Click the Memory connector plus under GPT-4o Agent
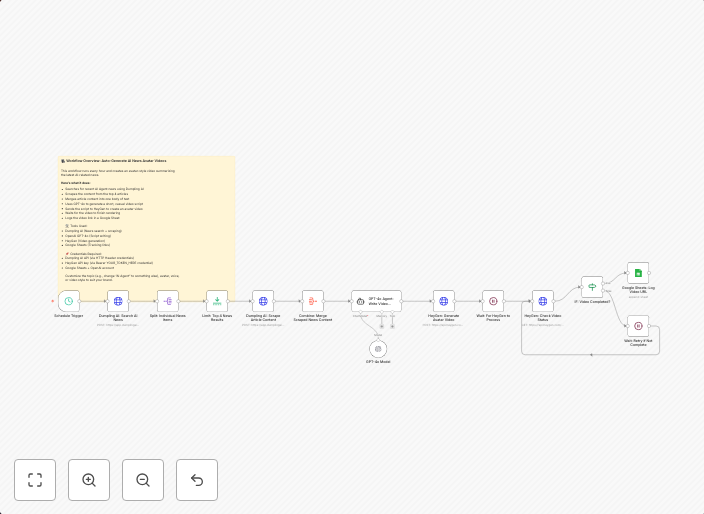704x514 pixels. click(381, 325)
